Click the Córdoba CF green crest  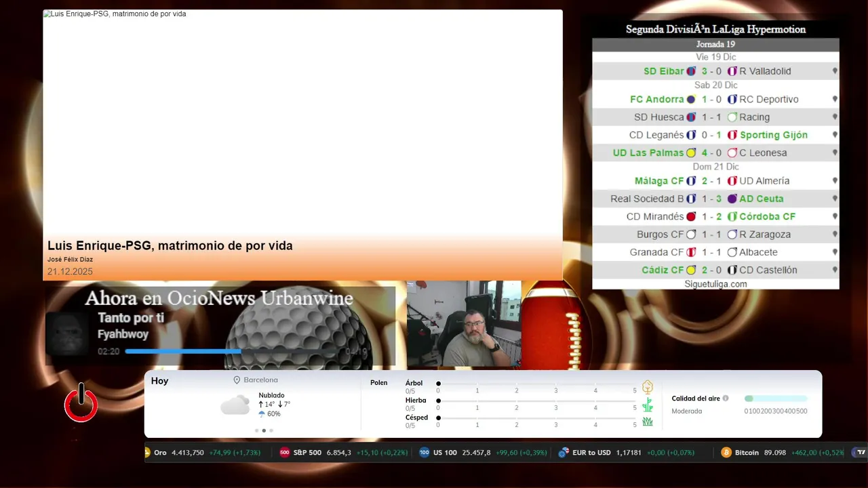pos(732,217)
